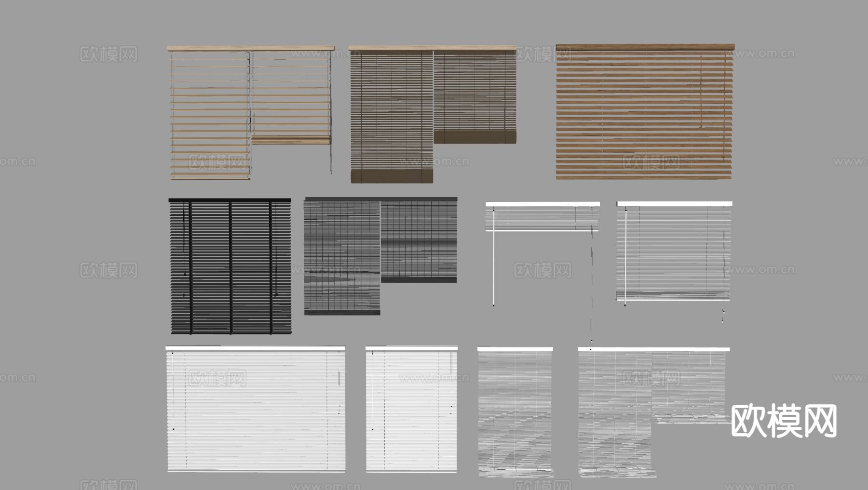Screen dimensions: 868x490
Task: Select the wide white venetian blind
Action: pos(256,409)
